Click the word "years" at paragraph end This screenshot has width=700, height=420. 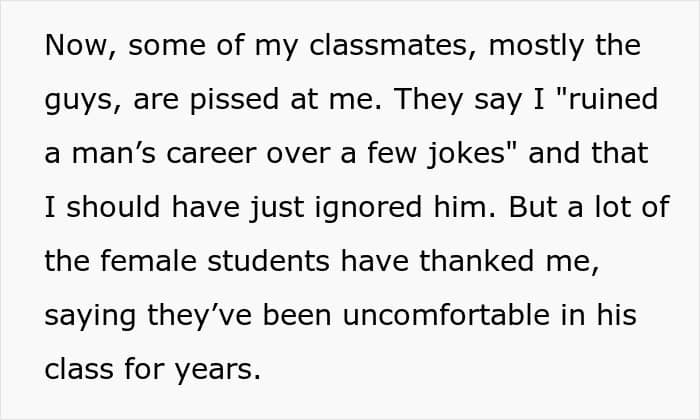(x=217, y=370)
